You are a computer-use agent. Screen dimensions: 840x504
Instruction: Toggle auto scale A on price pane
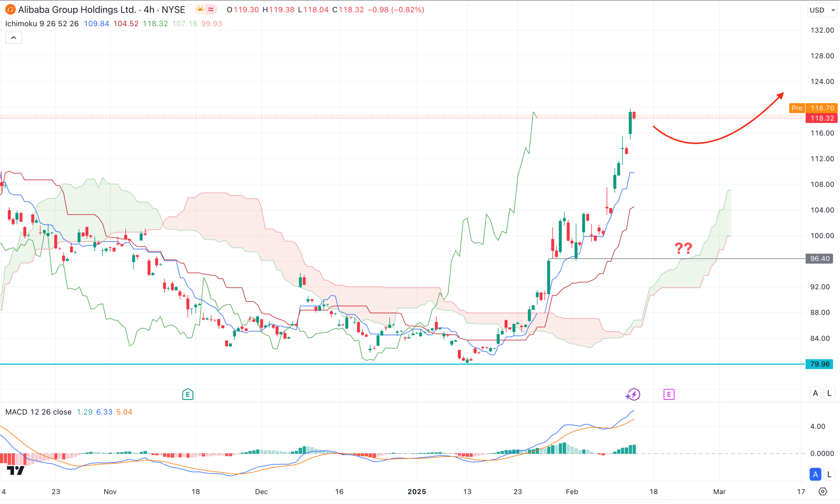[815, 393]
